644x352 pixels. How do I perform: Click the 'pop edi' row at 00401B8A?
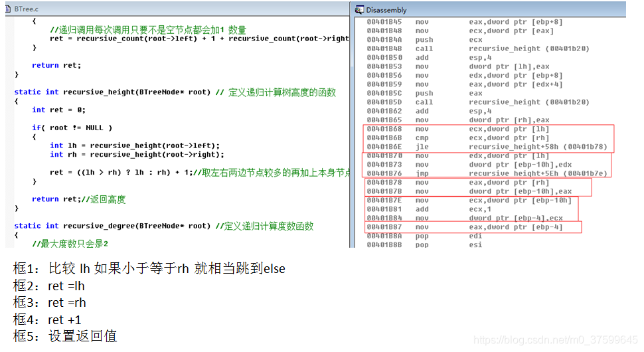424,236
